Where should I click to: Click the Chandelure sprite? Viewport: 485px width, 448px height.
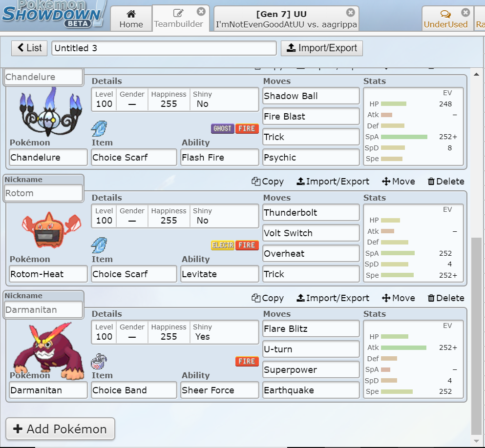coord(50,112)
